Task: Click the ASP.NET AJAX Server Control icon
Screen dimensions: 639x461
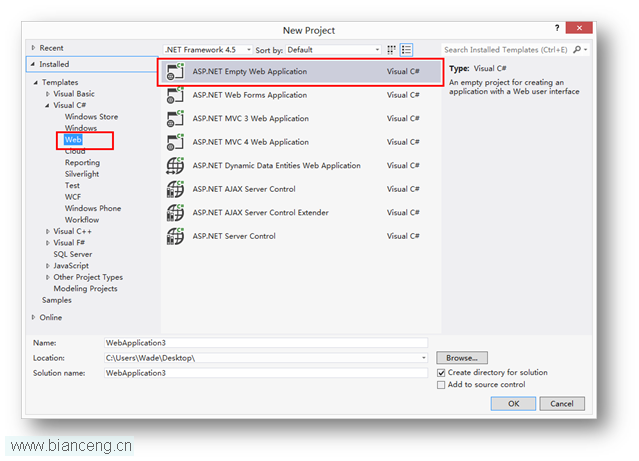Action: [x=175, y=190]
